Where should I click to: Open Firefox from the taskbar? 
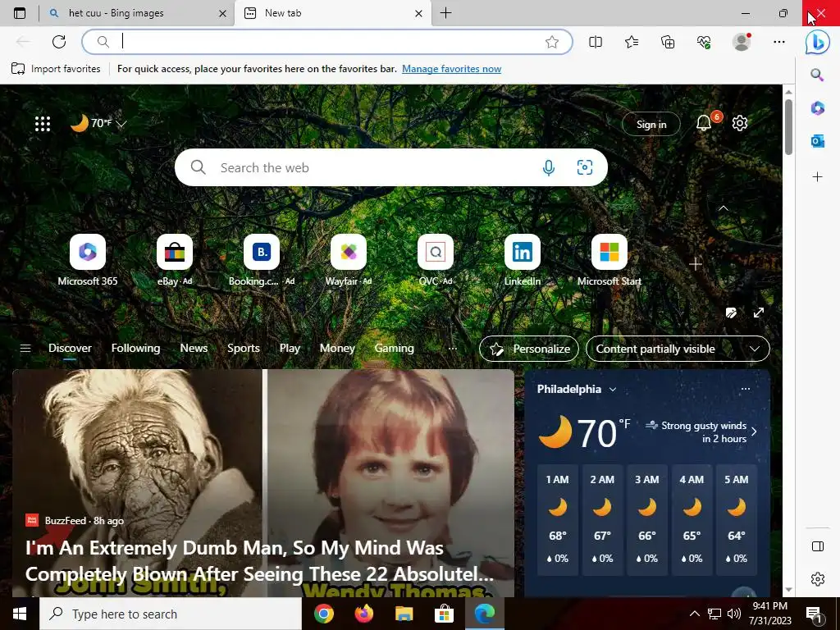pyautogui.click(x=363, y=614)
